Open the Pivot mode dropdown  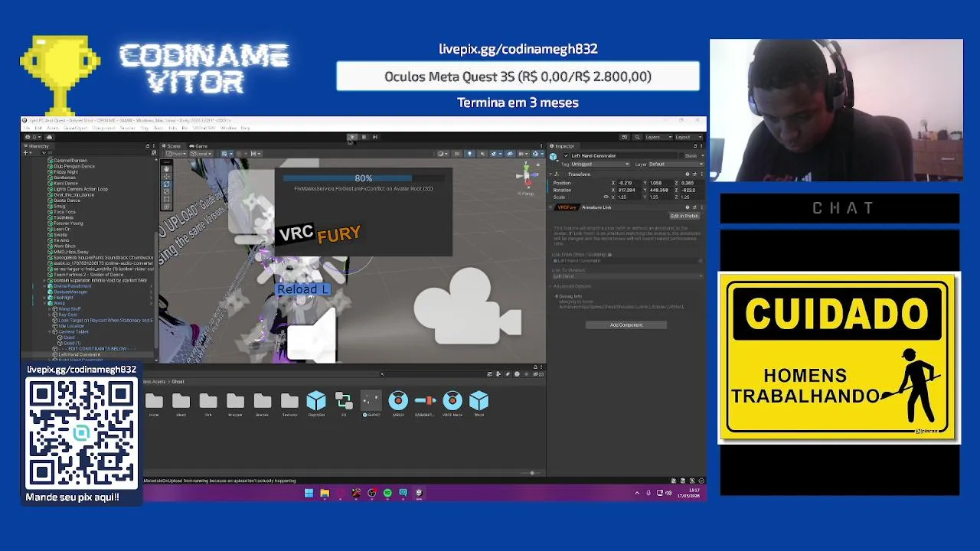click(x=177, y=154)
